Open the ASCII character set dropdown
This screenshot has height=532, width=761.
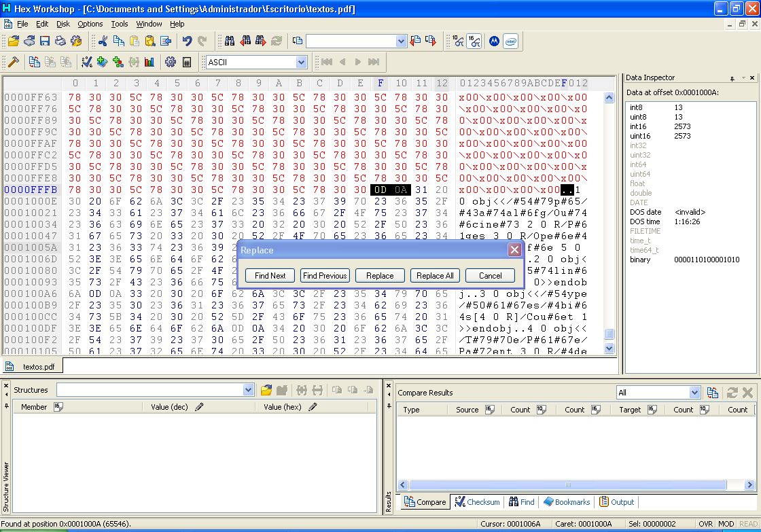(x=301, y=62)
